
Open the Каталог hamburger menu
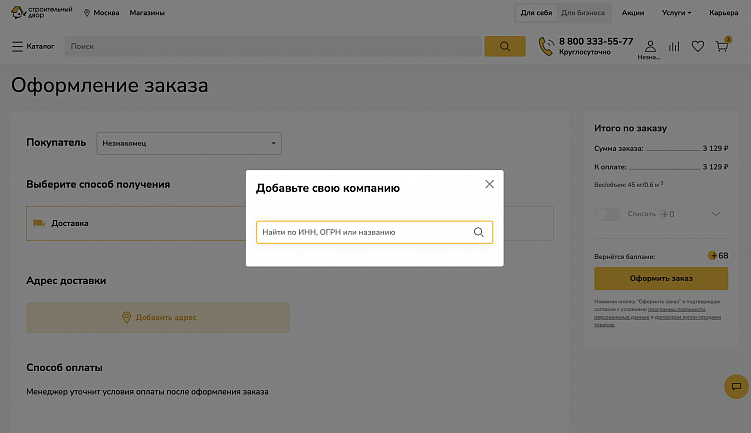pos(33,46)
